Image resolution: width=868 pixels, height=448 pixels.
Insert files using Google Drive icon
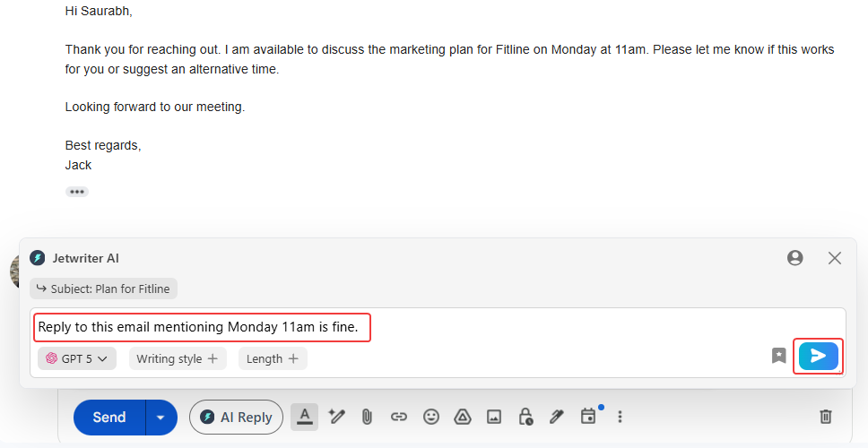(462, 417)
